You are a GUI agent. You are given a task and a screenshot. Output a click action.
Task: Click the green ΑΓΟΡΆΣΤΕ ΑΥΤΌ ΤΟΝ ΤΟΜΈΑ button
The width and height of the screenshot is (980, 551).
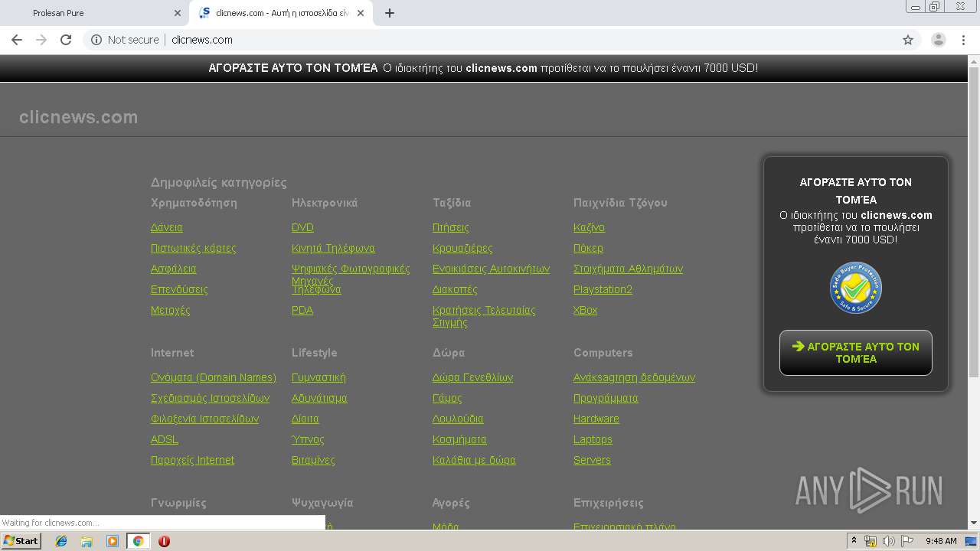click(x=856, y=353)
